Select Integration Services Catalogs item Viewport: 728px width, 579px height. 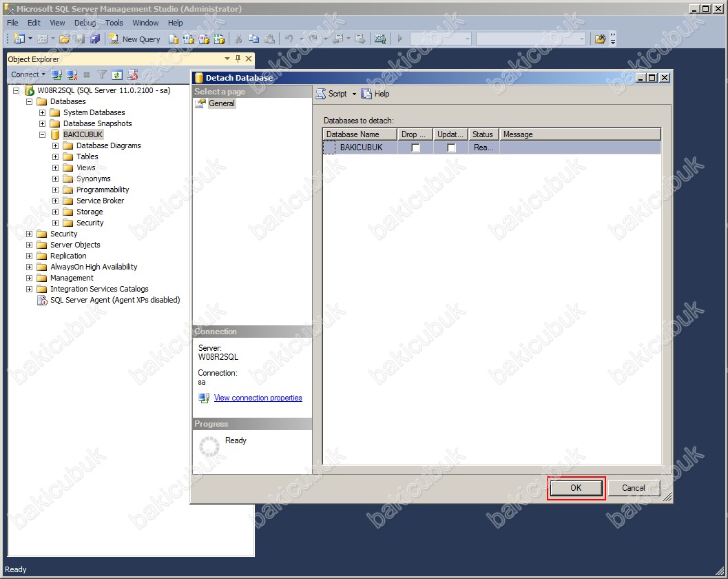99,289
